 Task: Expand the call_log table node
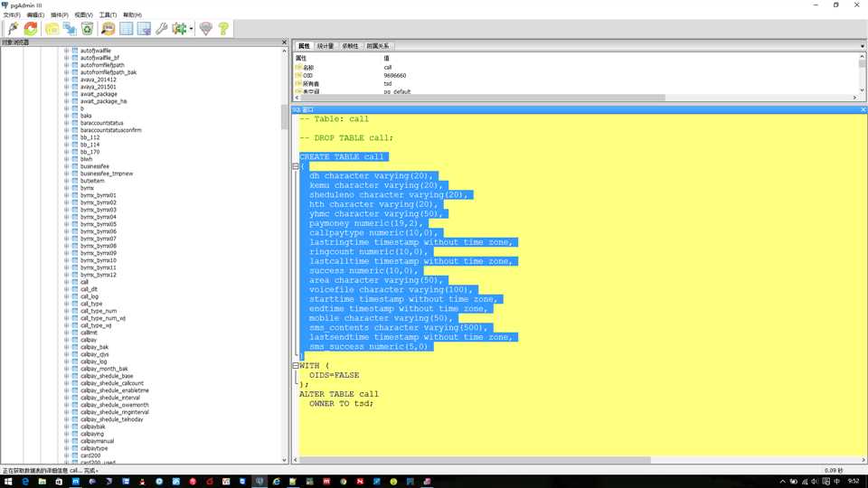click(x=66, y=296)
